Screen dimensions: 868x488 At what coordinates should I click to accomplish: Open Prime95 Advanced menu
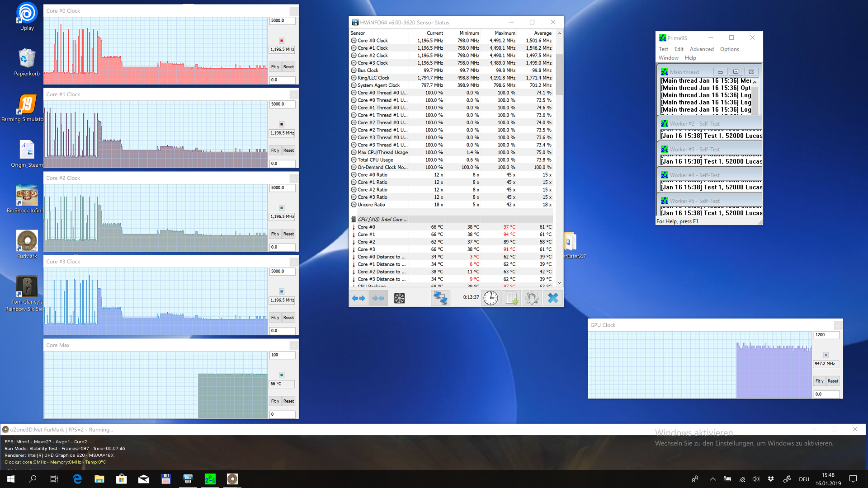(x=702, y=49)
